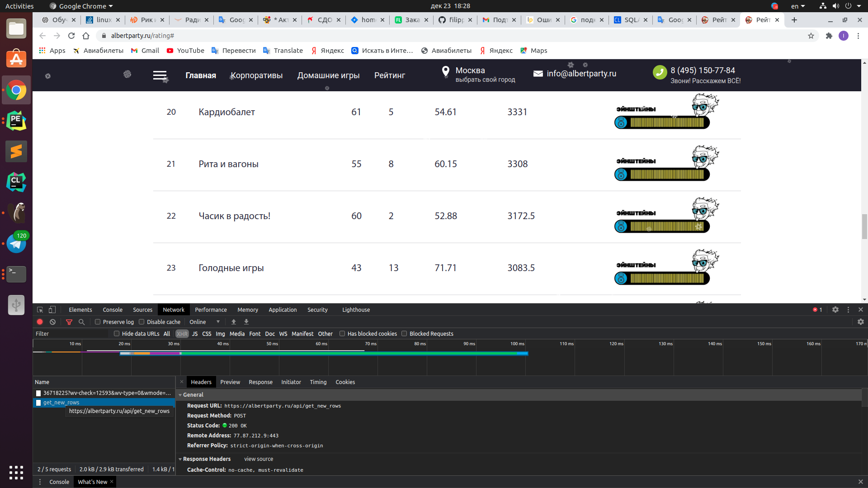Toggle the device toolbar icon
The height and width of the screenshot is (488, 868).
(52, 310)
